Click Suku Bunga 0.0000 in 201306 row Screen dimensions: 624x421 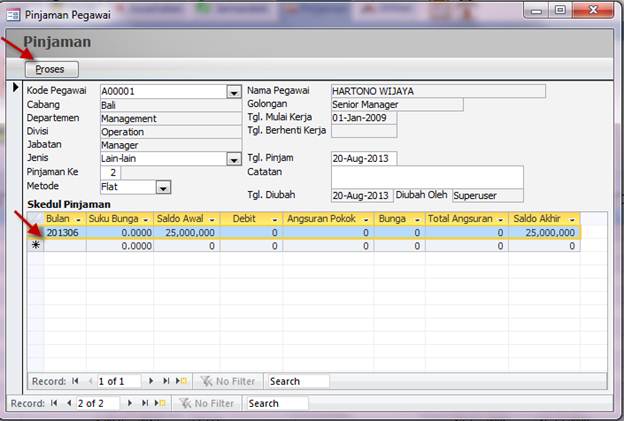119,232
